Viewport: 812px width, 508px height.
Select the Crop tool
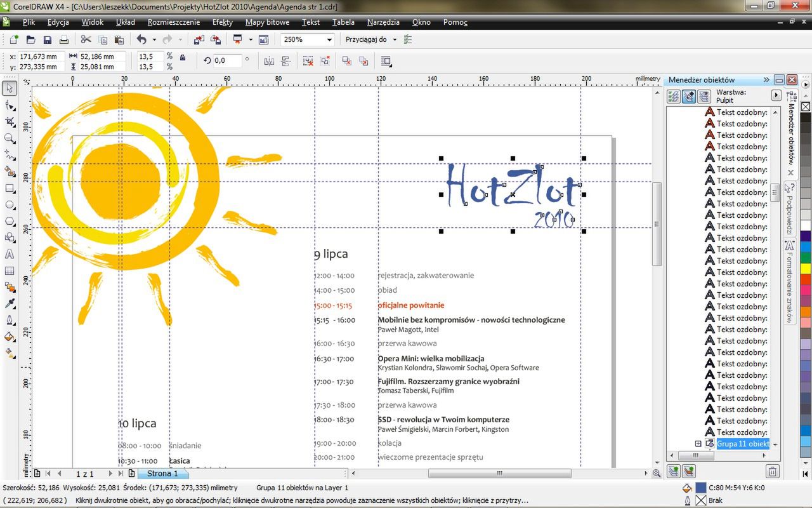click(10, 121)
